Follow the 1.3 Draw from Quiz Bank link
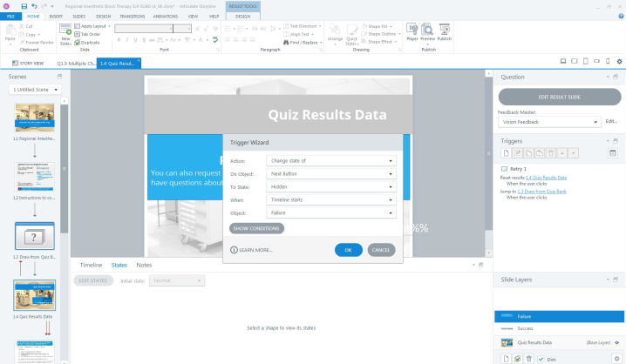 (x=541, y=192)
